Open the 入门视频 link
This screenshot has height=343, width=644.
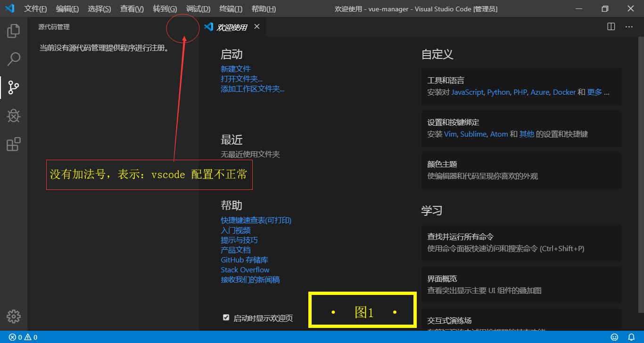(x=236, y=230)
